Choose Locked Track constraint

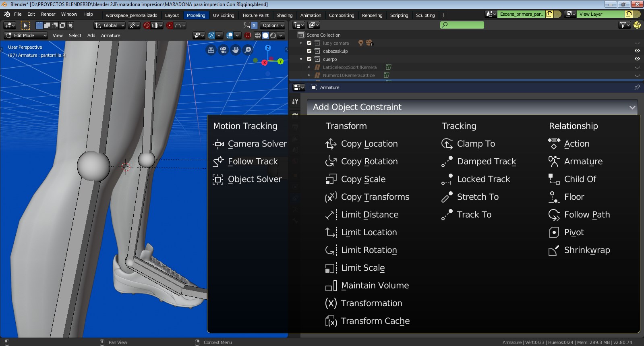476,179
